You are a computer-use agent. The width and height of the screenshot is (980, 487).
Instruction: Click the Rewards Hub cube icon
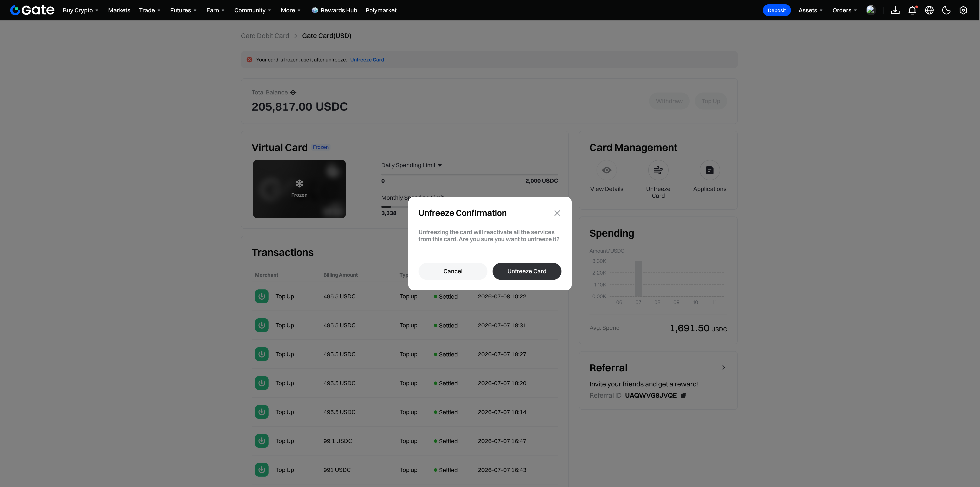click(315, 10)
